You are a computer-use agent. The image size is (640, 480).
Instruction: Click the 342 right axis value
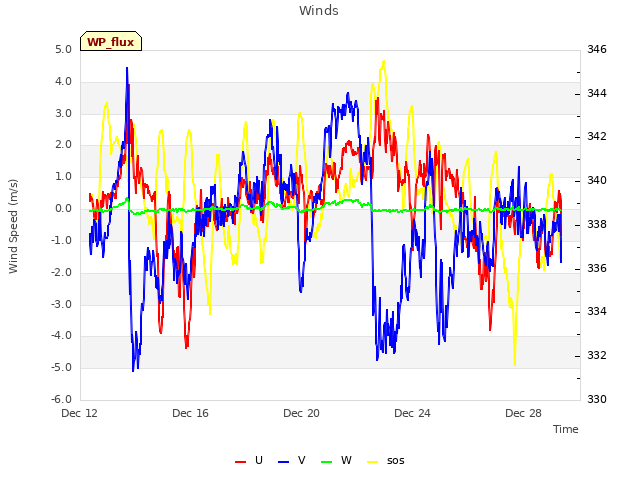pyautogui.click(x=597, y=136)
